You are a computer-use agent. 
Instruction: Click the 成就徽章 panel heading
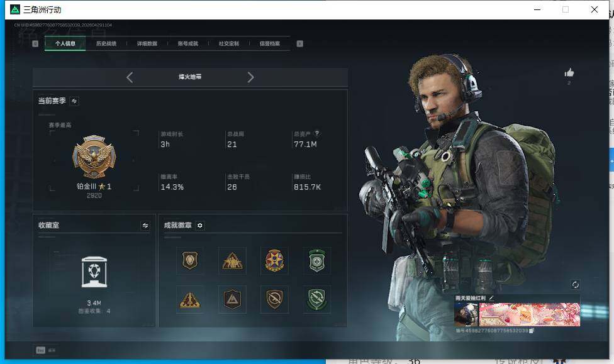(x=178, y=226)
